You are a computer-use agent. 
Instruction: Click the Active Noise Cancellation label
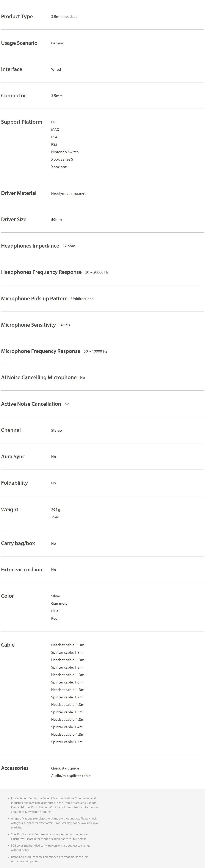point(31,404)
